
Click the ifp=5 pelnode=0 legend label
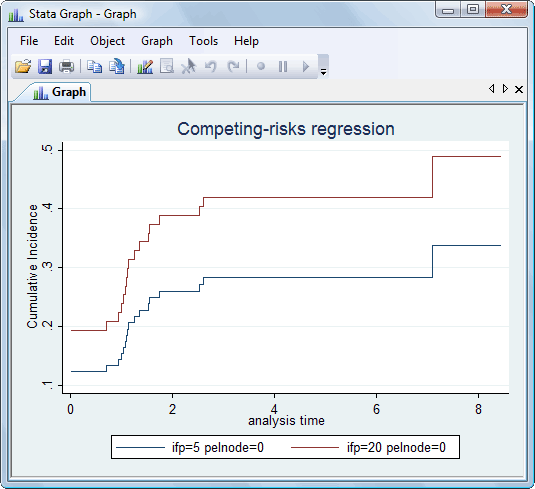(218, 447)
